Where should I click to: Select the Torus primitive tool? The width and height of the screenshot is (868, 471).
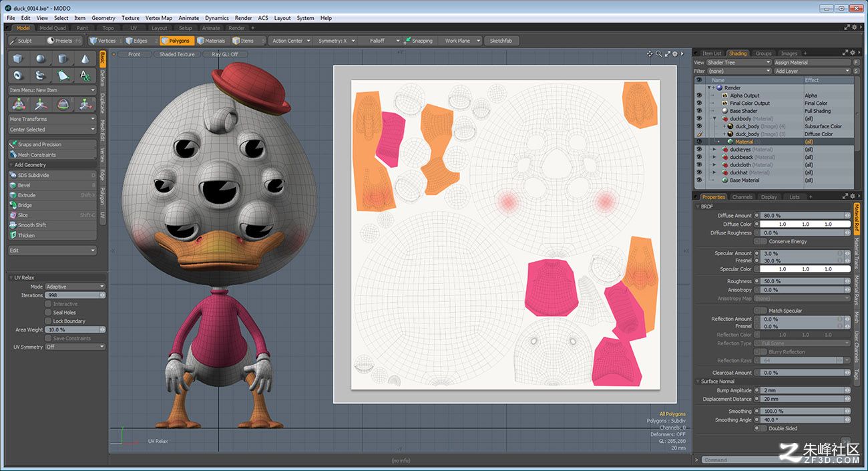[19, 75]
